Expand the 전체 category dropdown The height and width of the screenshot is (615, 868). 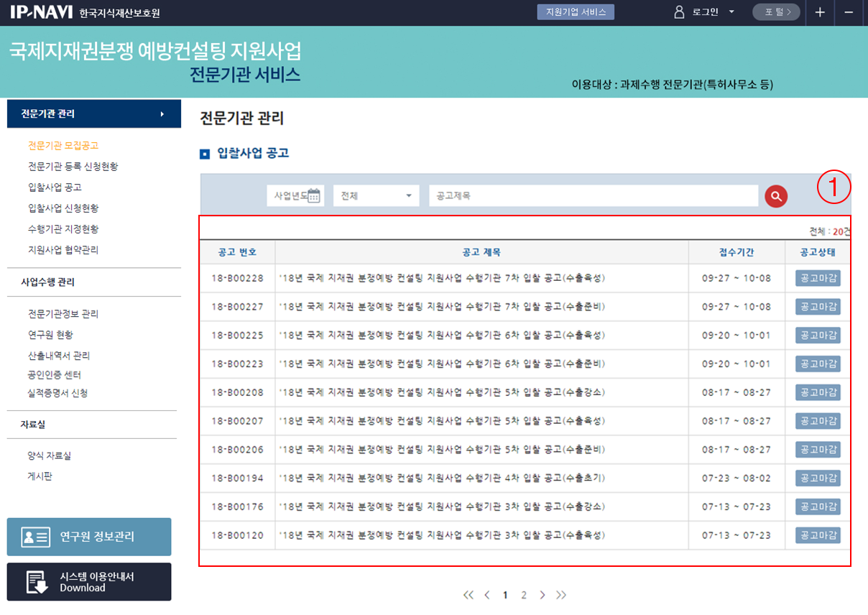pyautogui.click(x=376, y=196)
